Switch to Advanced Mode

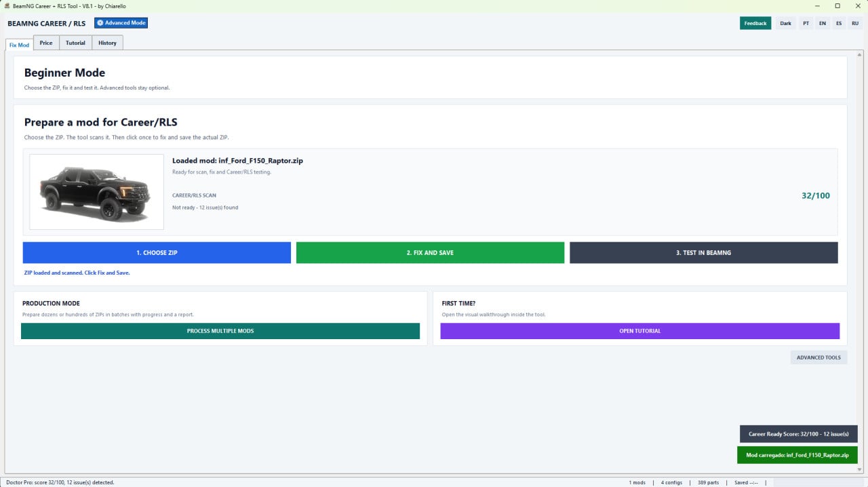click(121, 23)
